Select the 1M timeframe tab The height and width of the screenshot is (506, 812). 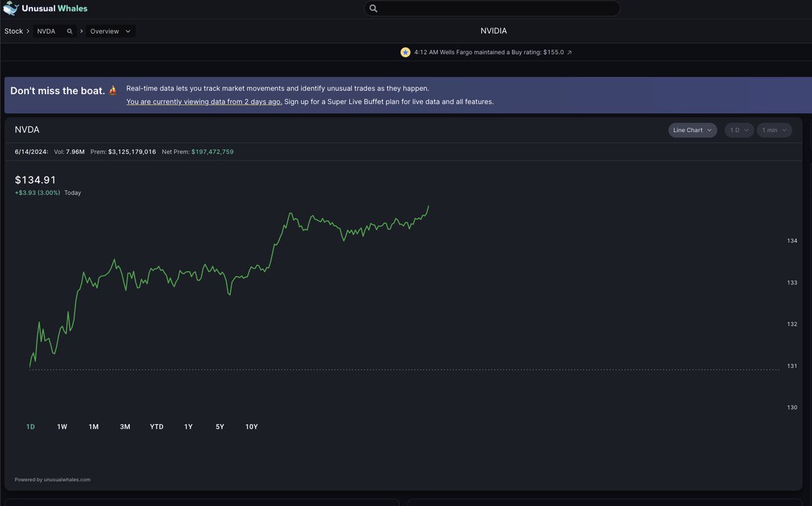[x=93, y=427]
